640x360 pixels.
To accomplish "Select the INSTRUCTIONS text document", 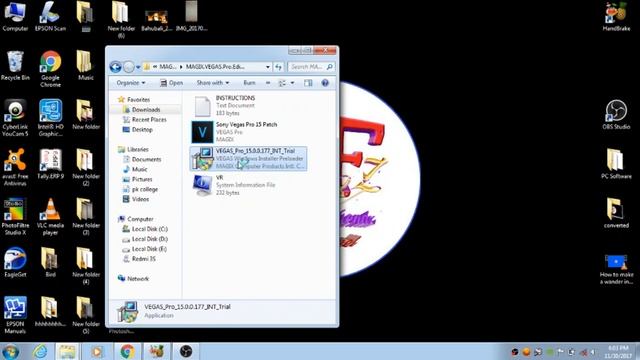I will (x=249, y=105).
